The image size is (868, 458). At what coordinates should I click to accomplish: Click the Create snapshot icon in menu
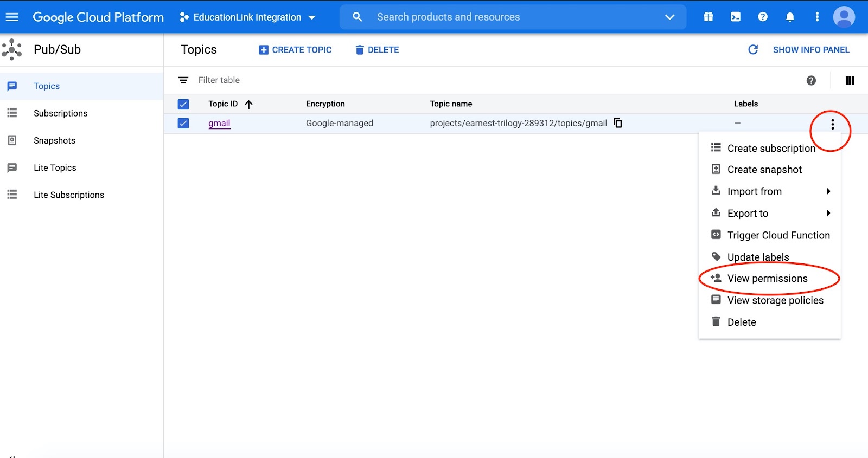[716, 169]
